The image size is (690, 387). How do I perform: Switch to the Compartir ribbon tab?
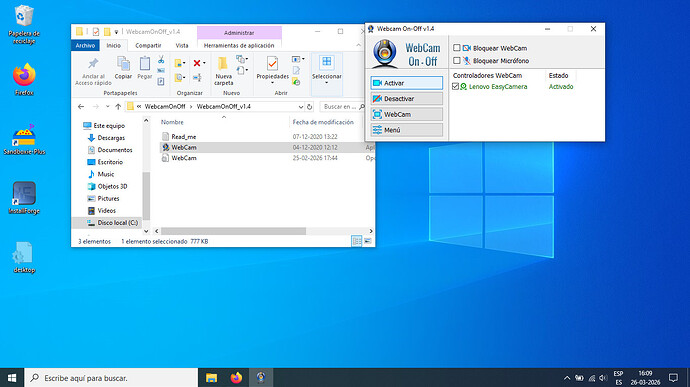click(x=148, y=45)
